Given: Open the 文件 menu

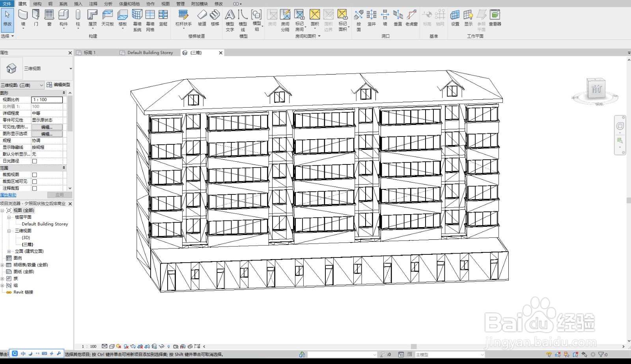Looking at the screenshot, I should tap(7, 4).
